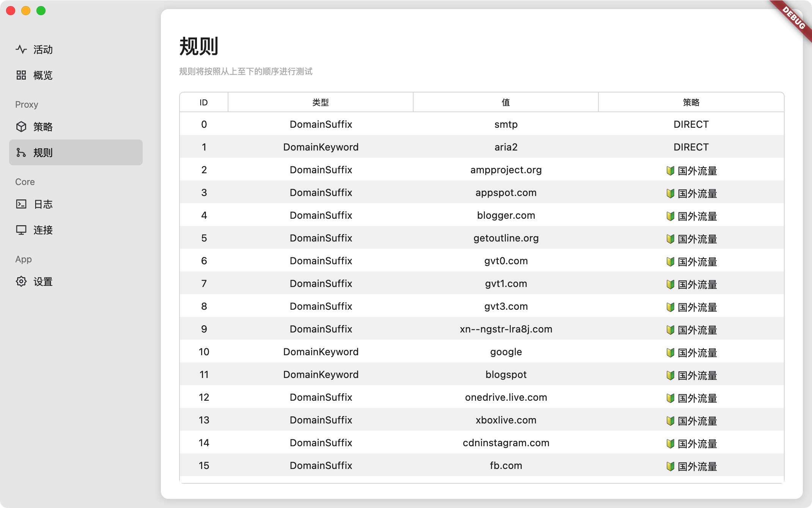Click the 类型 column header
812x508 pixels.
[321, 102]
